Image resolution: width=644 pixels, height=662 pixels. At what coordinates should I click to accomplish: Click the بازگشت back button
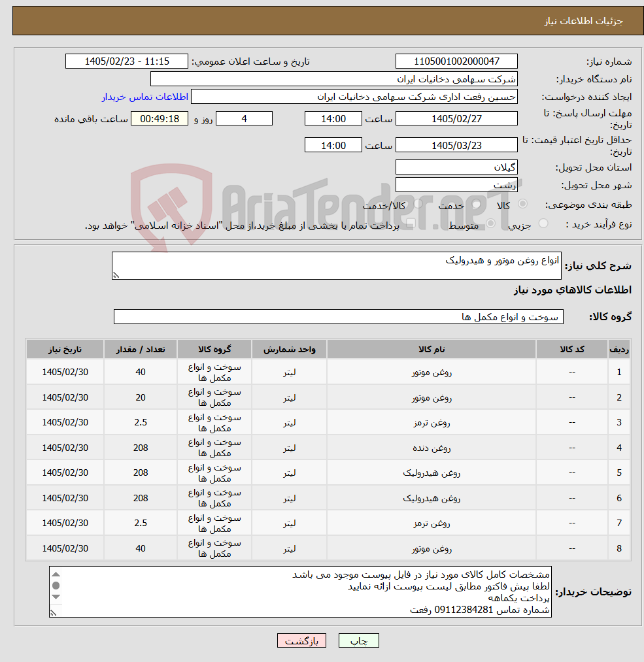(x=301, y=640)
